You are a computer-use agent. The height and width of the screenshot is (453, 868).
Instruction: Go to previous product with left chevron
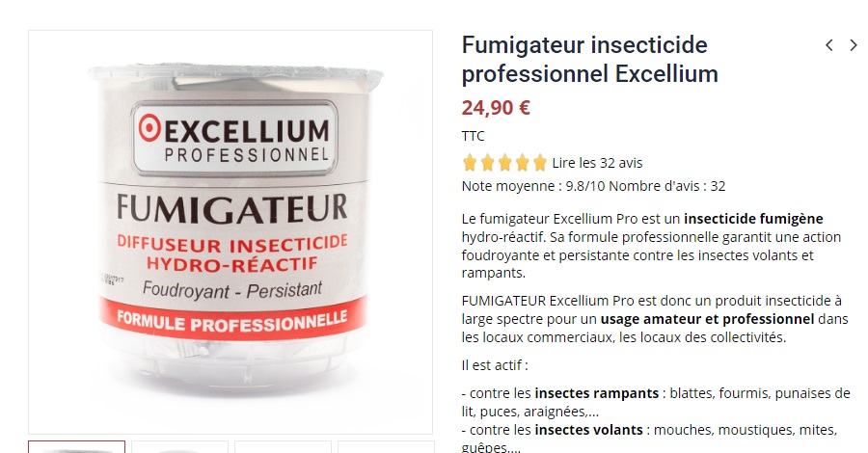click(828, 45)
